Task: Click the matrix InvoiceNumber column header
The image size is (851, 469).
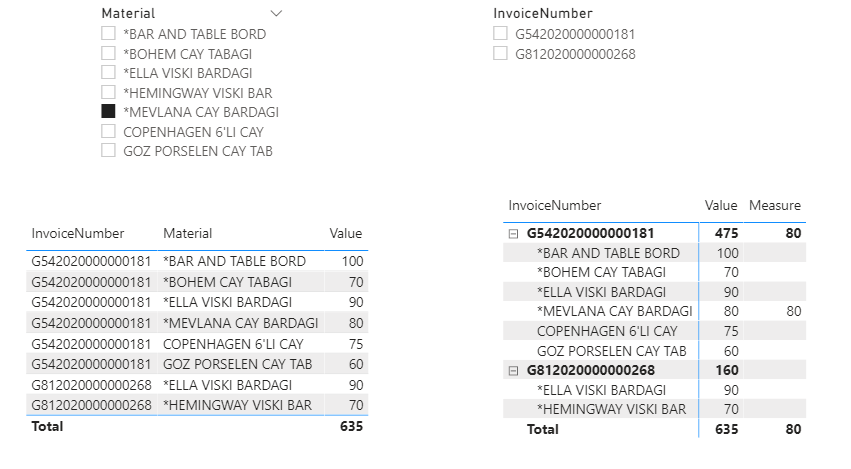Action: (555, 206)
